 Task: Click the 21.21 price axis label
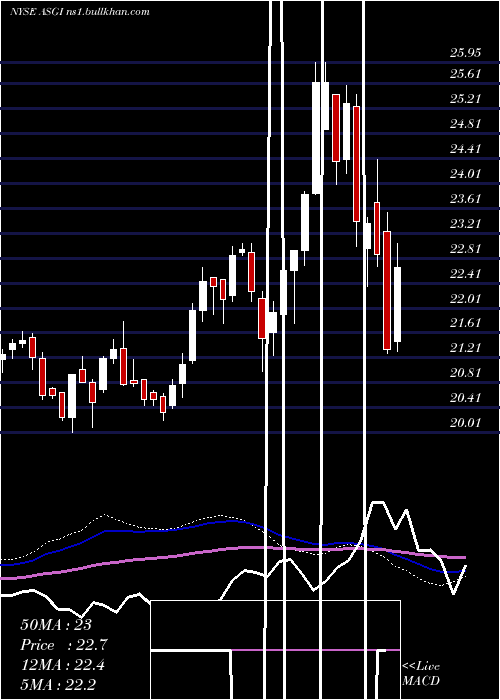point(466,348)
